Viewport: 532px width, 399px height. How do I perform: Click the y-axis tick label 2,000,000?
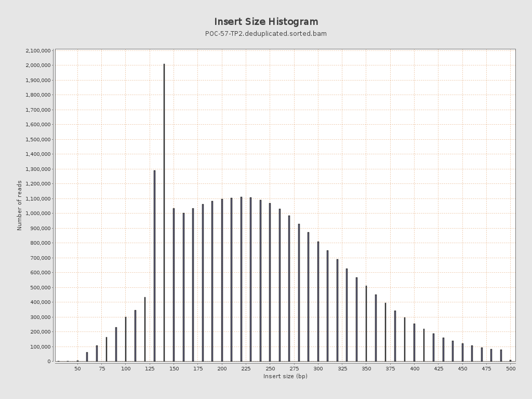click(x=38, y=65)
